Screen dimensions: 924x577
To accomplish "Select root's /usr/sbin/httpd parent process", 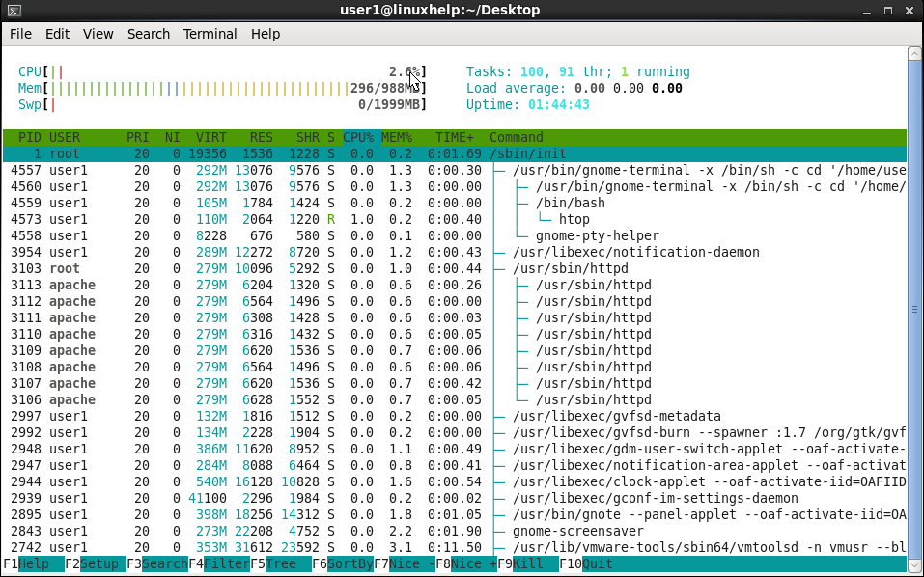I will point(455,269).
